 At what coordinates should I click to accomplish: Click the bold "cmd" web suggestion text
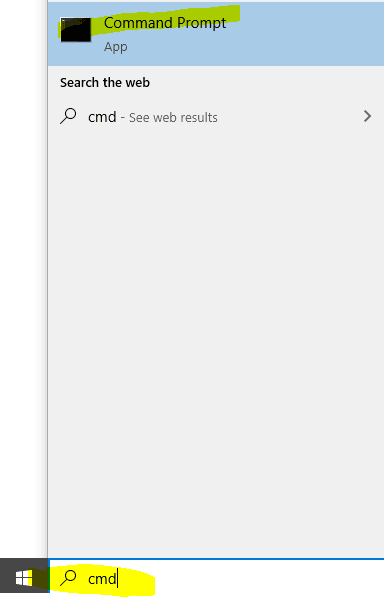[102, 117]
